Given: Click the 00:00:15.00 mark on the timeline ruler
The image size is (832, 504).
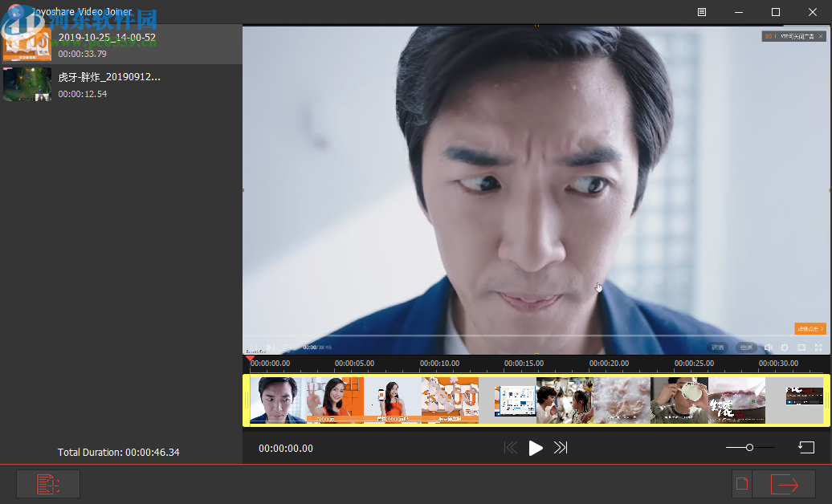Looking at the screenshot, I should (x=524, y=363).
